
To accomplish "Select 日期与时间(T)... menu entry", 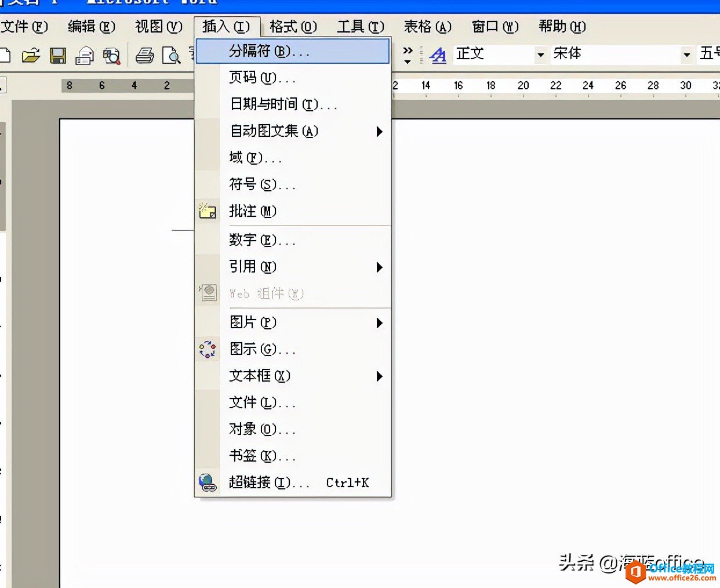I will pos(293,104).
